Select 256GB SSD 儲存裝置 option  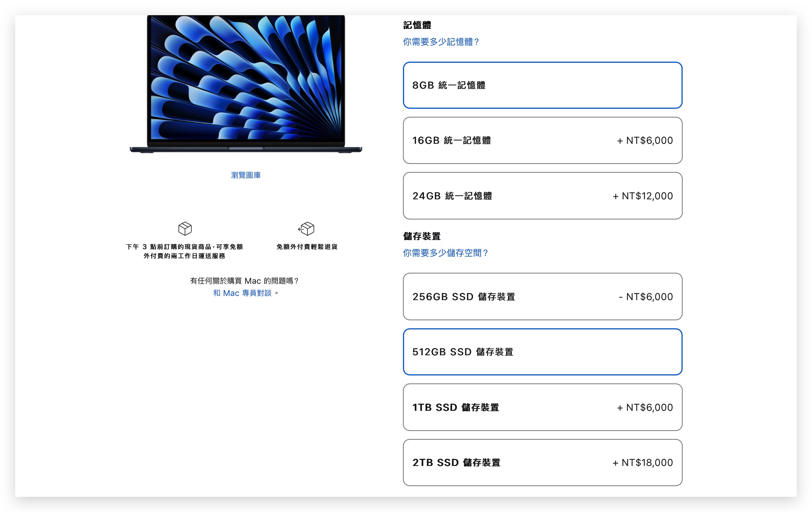point(543,297)
